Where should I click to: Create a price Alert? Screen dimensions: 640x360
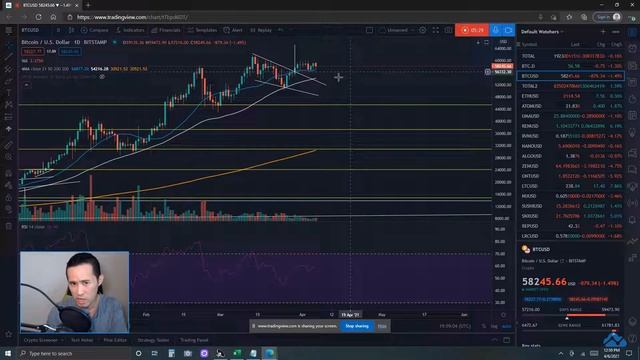(x=233, y=30)
